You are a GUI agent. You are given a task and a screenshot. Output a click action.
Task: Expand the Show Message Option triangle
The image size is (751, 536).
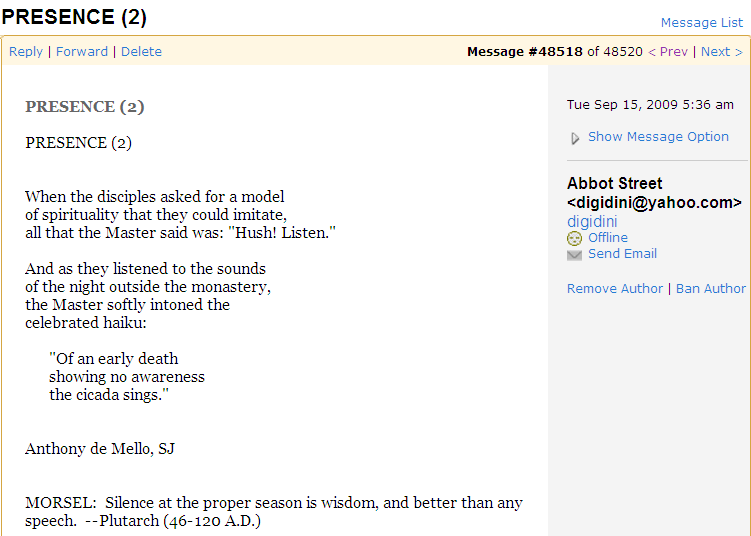pyautogui.click(x=575, y=138)
